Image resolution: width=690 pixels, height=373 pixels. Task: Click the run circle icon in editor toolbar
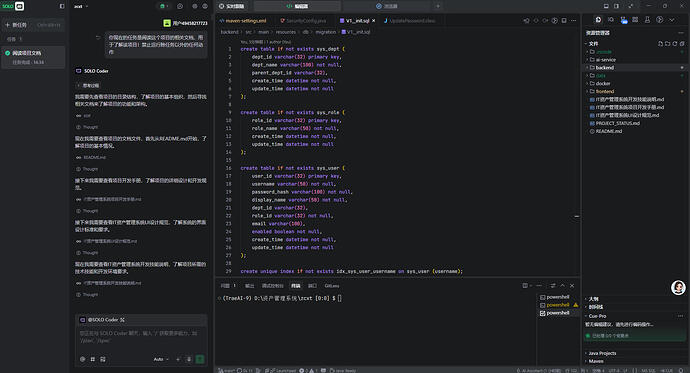point(554,21)
